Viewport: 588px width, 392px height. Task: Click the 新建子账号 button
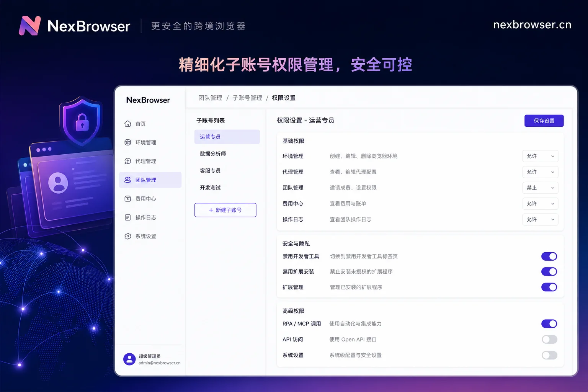(225, 210)
